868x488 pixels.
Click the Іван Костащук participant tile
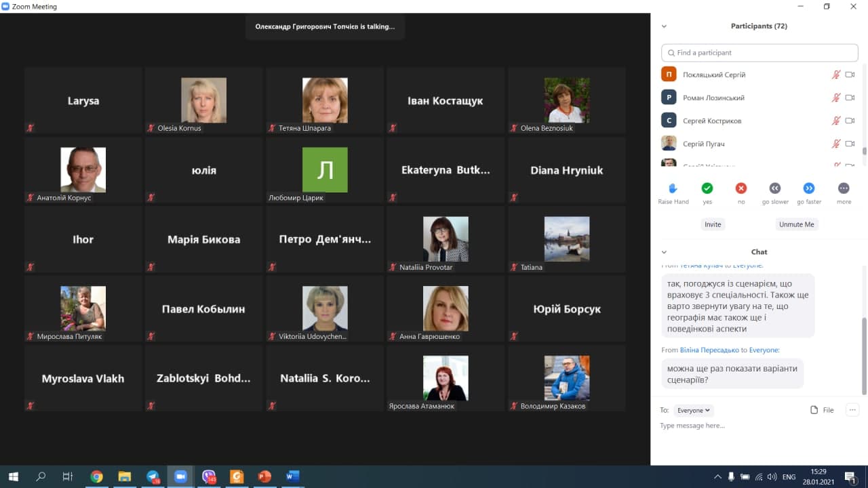coord(446,100)
